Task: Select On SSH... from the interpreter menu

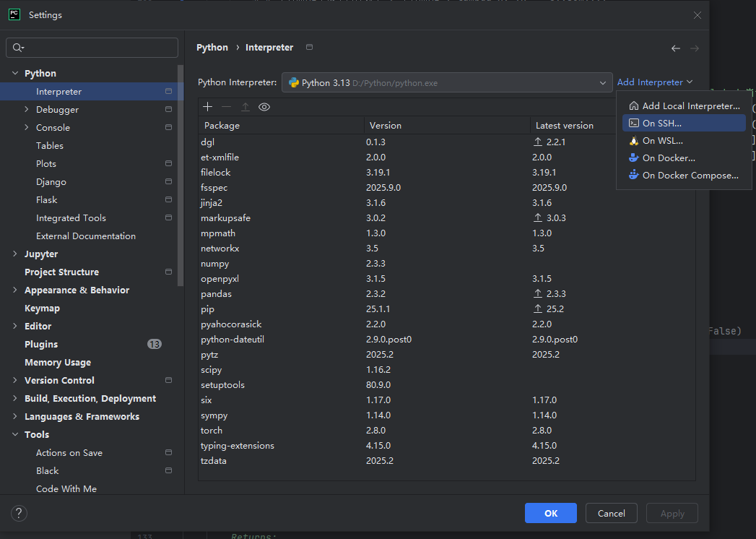Action: [661, 124]
